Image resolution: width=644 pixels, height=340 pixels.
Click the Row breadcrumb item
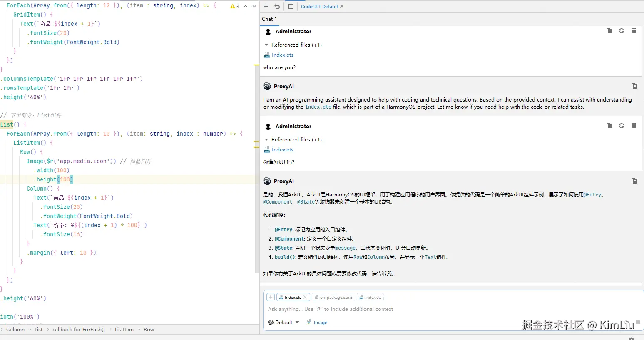pos(149,330)
